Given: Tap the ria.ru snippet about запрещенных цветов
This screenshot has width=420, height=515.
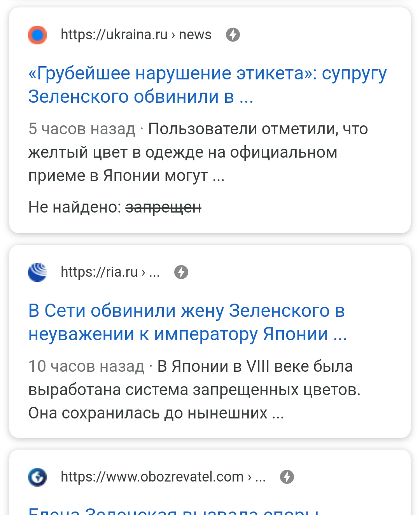Looking at the screenshot, I should click(x=194, y=390).
